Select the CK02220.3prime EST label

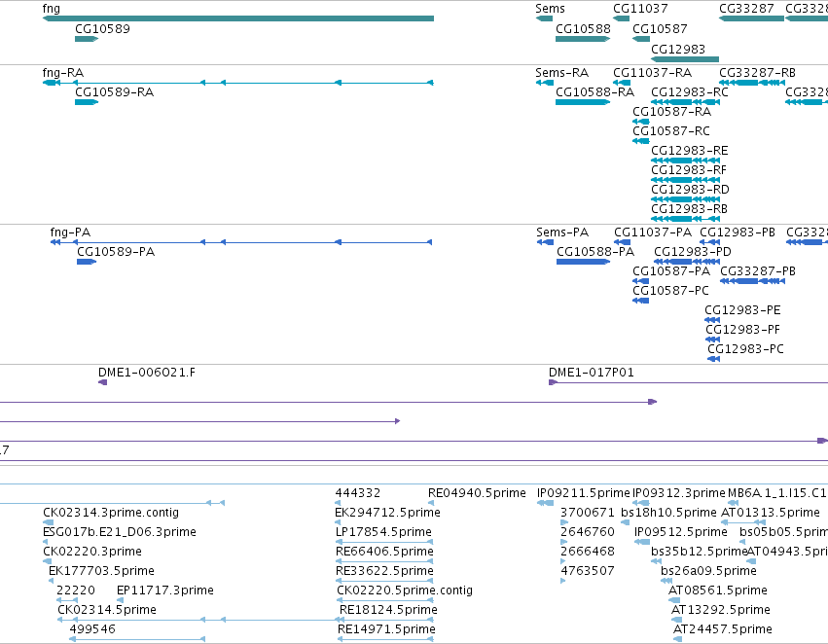pos(92,552)
